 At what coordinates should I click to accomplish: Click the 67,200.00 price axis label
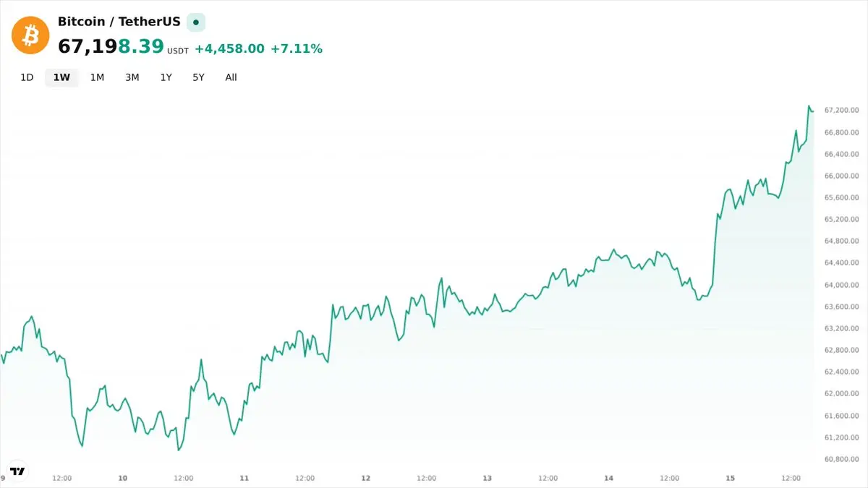click(x=841, y=110)
